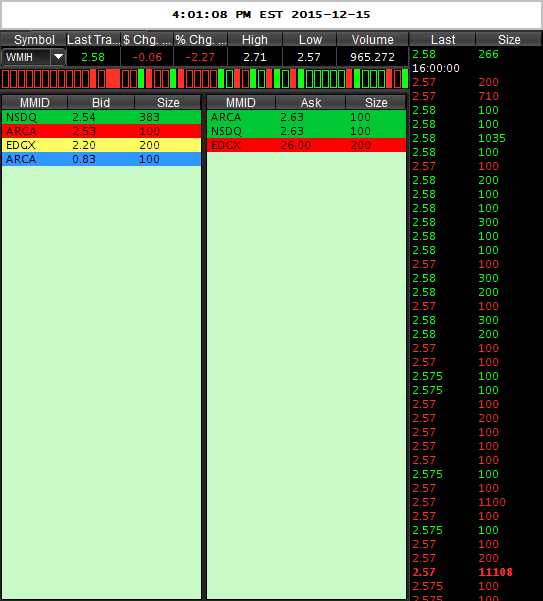The height and width of the screenshot is (601, 543).
Task: Click the WMIH symbol input field
Action: (x=26, y=57)
